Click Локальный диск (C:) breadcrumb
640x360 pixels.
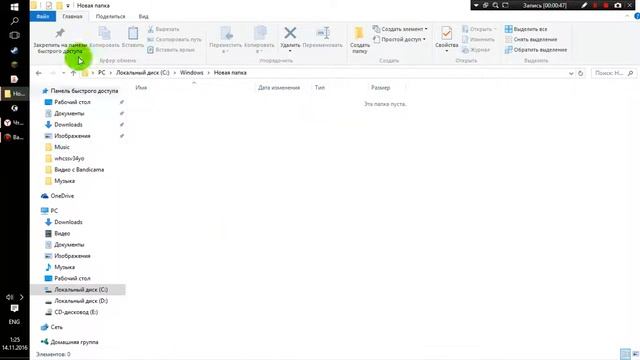pyautogui.click(x=142, y=73)
